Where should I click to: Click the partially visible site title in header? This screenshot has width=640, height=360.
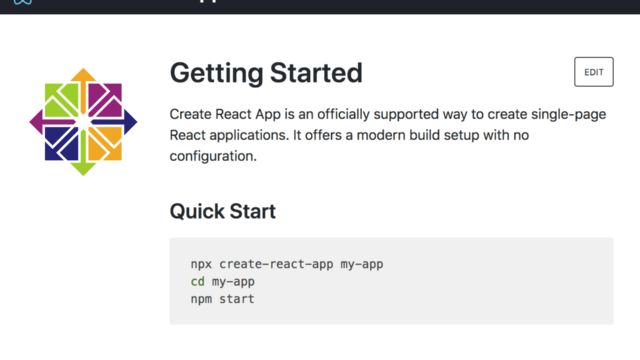[x=208, y=1]
